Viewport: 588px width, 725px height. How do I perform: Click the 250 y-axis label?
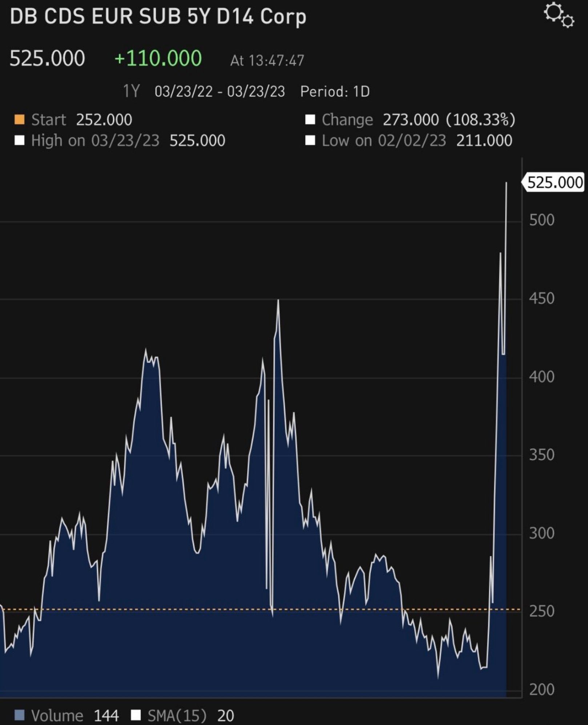pos(541,612)
